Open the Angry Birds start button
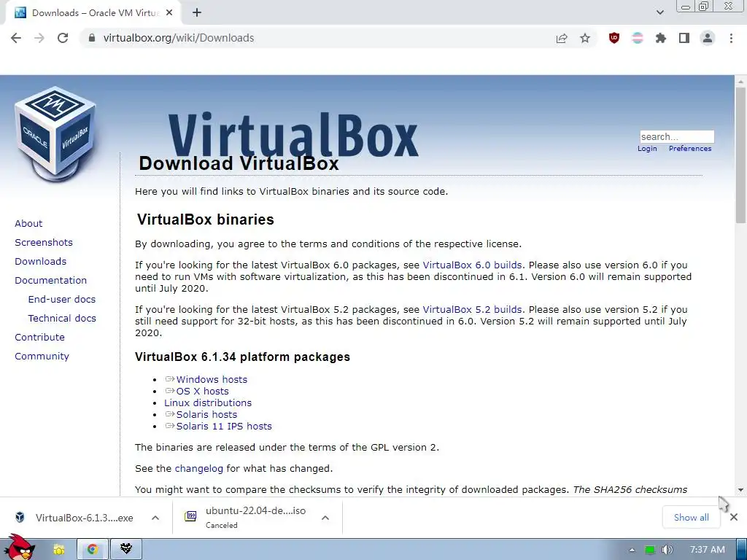Image resolution: width=747 pixels, height=560 pixels. click(18, 548)
